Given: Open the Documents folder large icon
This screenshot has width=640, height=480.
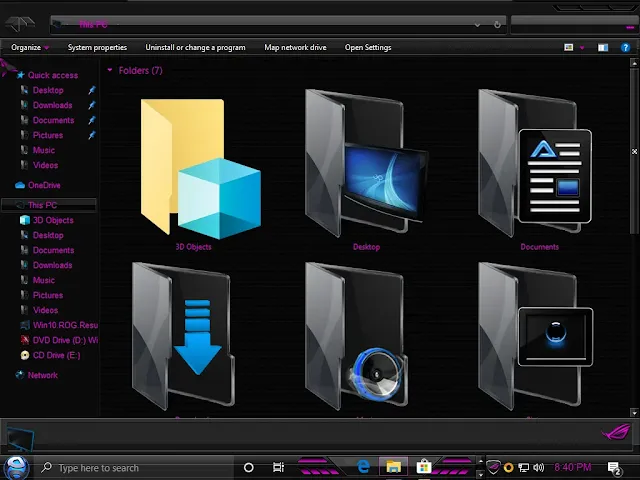Looking at the screenshot, I should coord(535,163).
